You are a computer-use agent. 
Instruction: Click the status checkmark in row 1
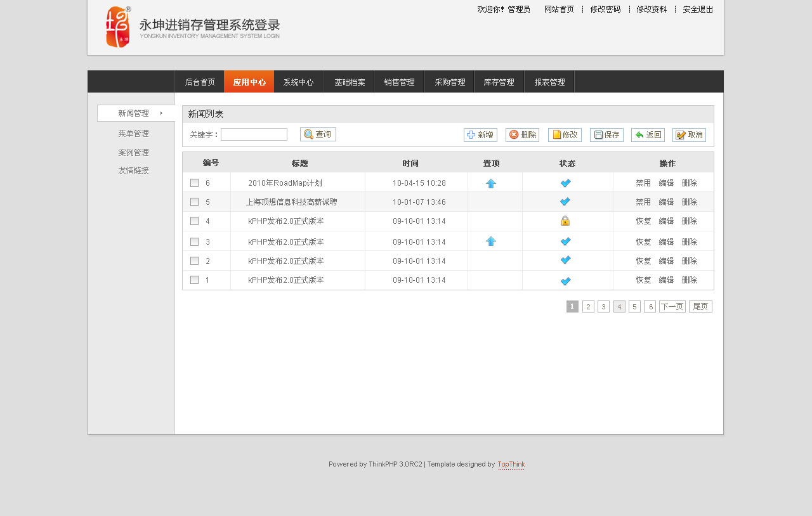tap(566, 281)
